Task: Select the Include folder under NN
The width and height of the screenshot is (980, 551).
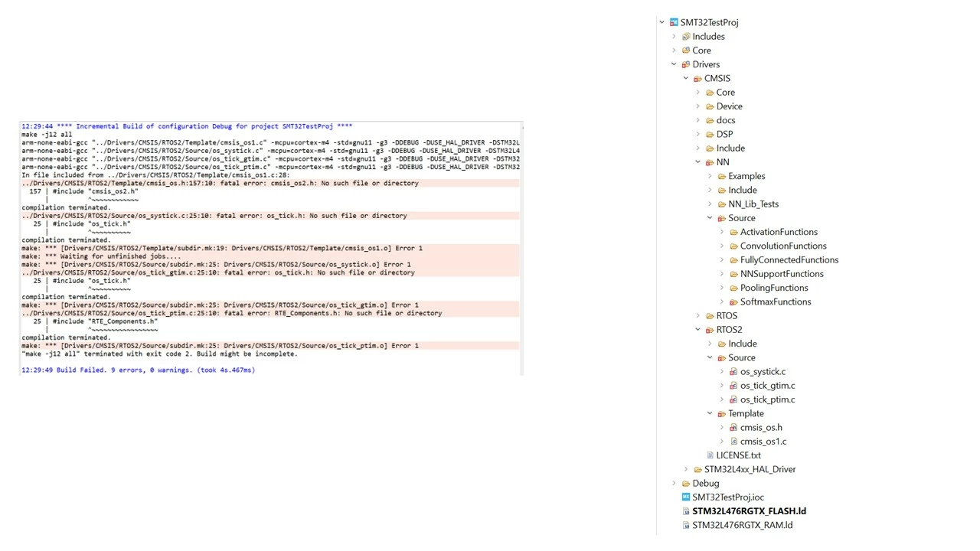Action: (743, 190)
